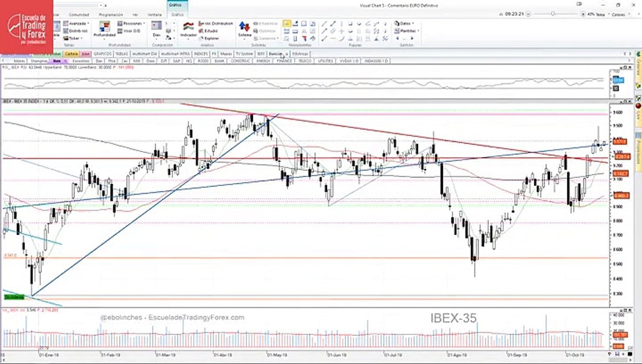Adjust the zoom slider handle
The image size is (642, 364).
point(553,14)
